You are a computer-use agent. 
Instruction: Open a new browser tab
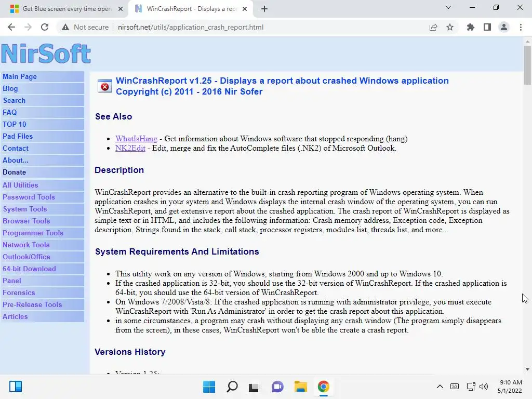point(264,9)
